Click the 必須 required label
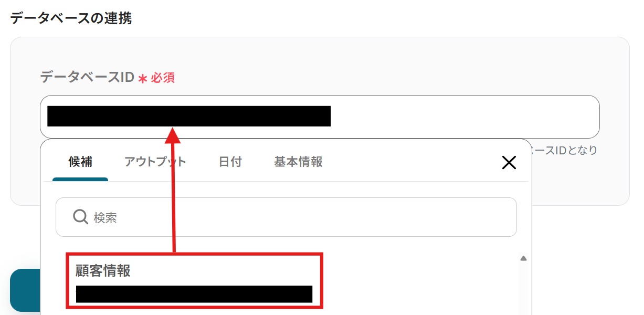The width and height of the screenshot is (644, 315). (163, 78)
